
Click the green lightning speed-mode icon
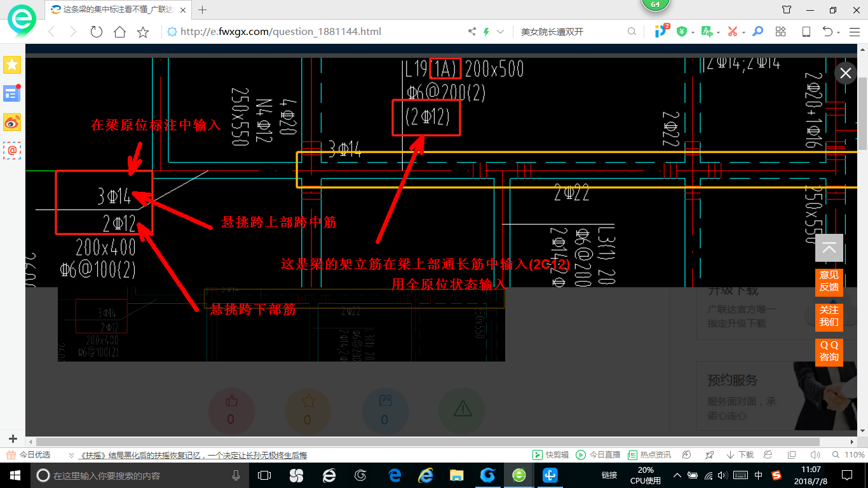487,32
